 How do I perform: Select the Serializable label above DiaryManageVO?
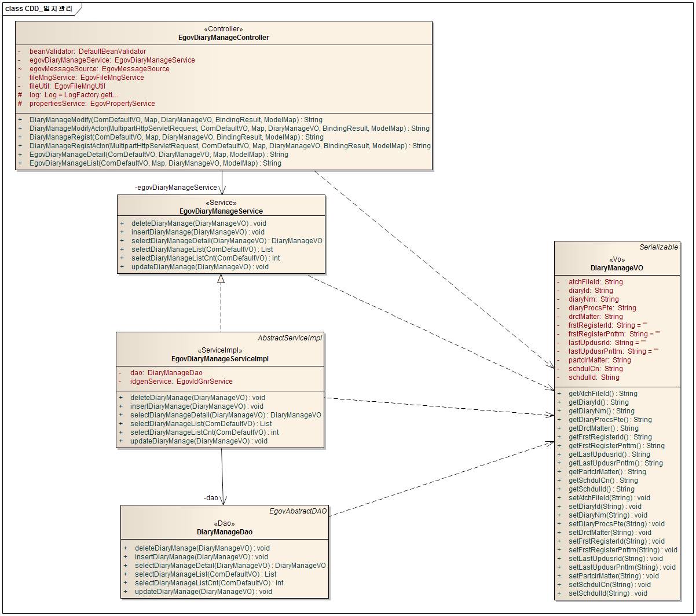[658, 247]
